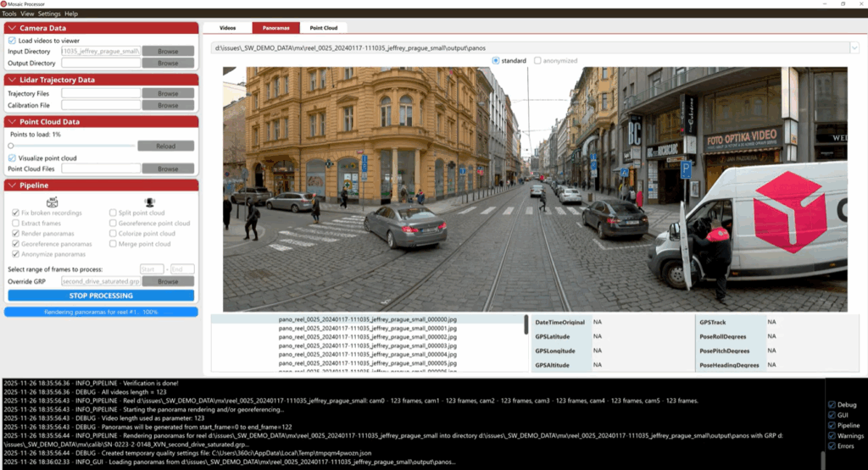
Task: Disable Debug log messages
Action: [x=831, y=405]
